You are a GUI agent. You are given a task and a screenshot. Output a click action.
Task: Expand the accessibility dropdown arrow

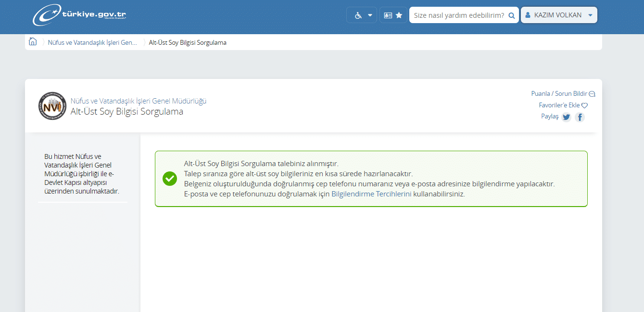(370, 15)
